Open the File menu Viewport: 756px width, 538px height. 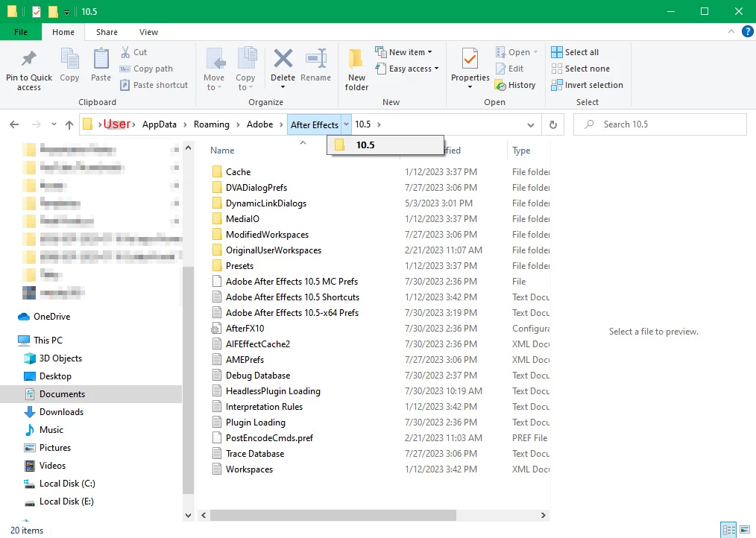tap(21, 32)
